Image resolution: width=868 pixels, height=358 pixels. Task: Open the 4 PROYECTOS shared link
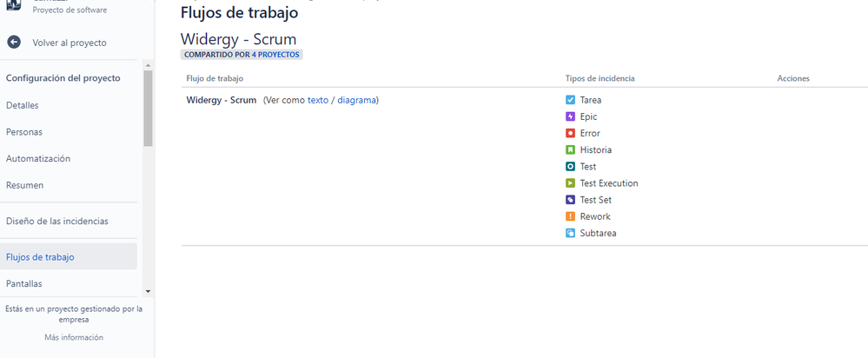click(275, 55)
